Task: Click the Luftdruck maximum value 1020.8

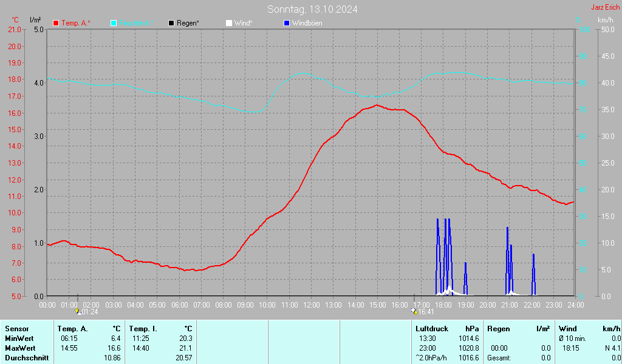Action: point(469,348)
